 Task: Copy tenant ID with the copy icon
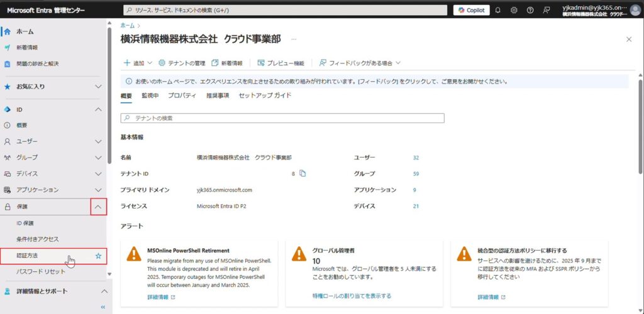coord(303,173)
